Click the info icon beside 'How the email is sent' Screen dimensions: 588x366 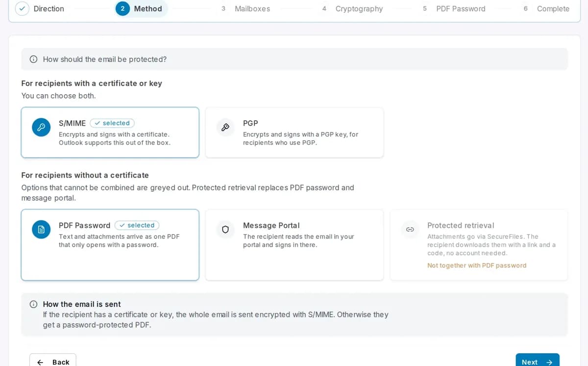(x=33, y=304)
